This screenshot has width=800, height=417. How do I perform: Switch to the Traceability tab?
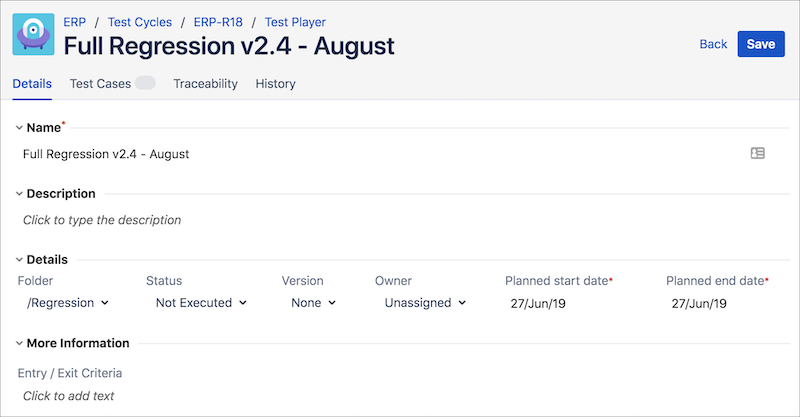[205, 84]
